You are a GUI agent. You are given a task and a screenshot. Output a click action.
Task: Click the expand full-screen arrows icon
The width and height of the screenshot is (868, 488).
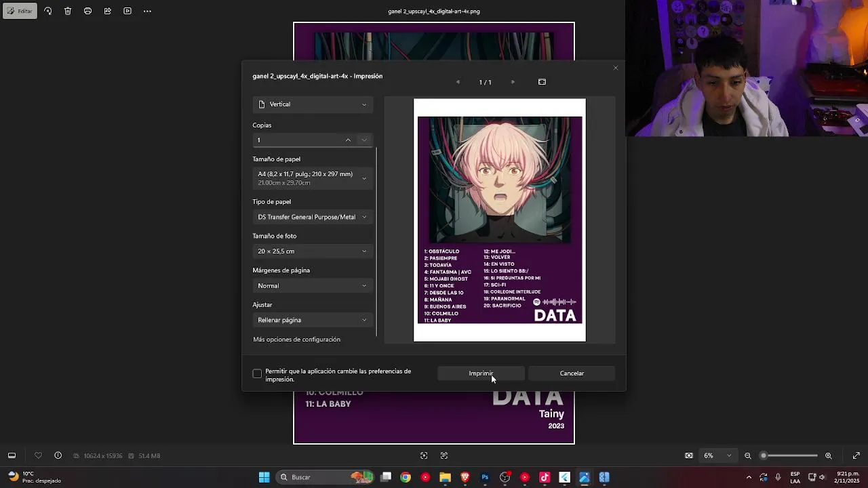pyautogui.click(x=856, y=455)
